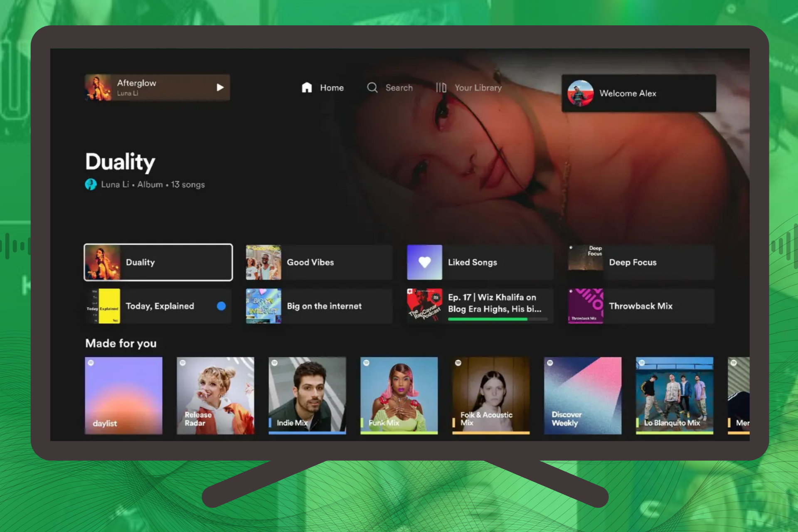798x532 pixels.
Task: Select the Duality shortcut tile
Action: click(158, 262)
